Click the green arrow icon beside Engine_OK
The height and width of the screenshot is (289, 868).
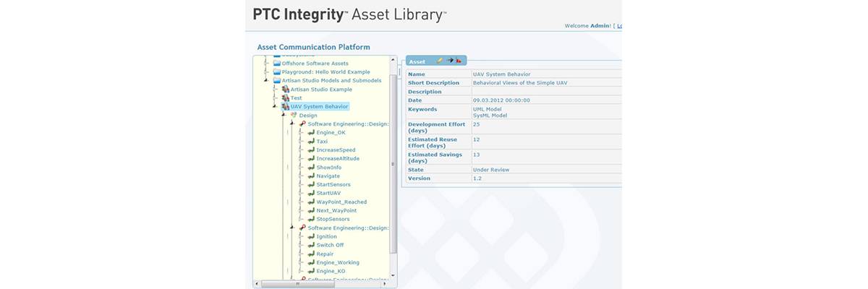311,133
